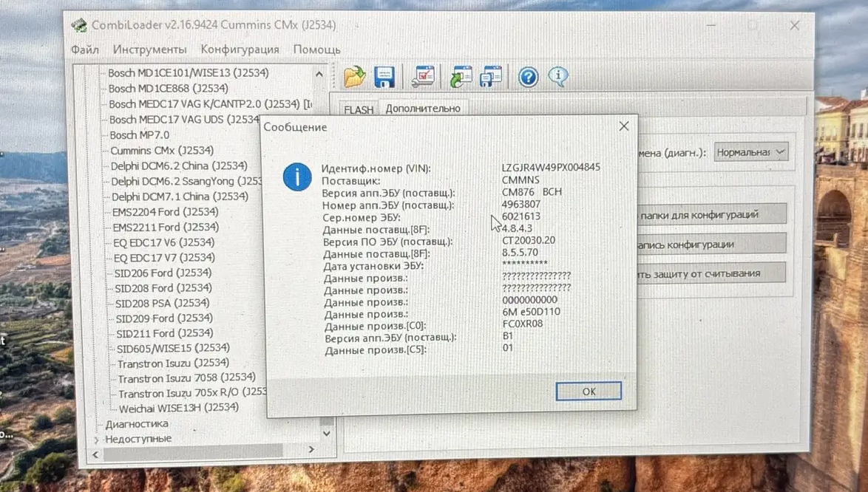Click the ECU hardware number 4963807
Viewport: 868px width, 492px height.
521,204
